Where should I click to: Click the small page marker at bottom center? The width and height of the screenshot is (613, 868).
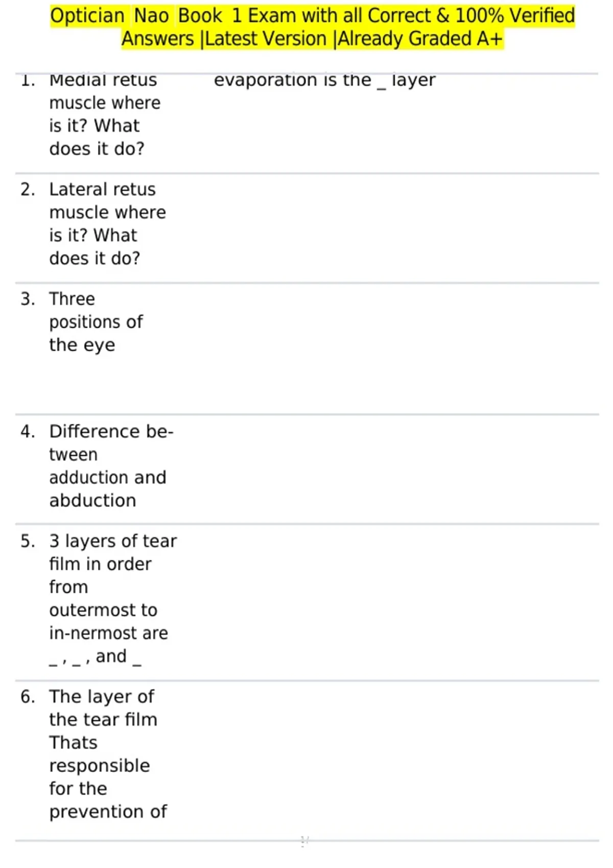coord(304,841)
